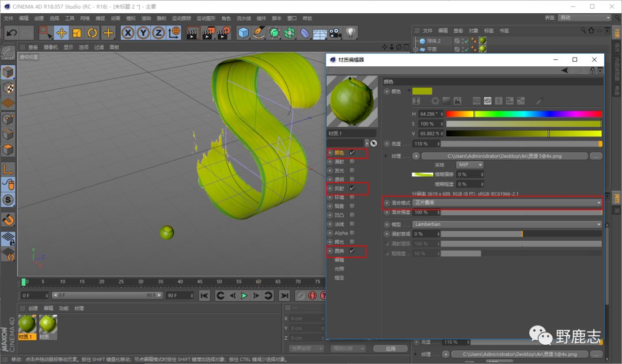Click the Play Forwards button

click(244, 295)
